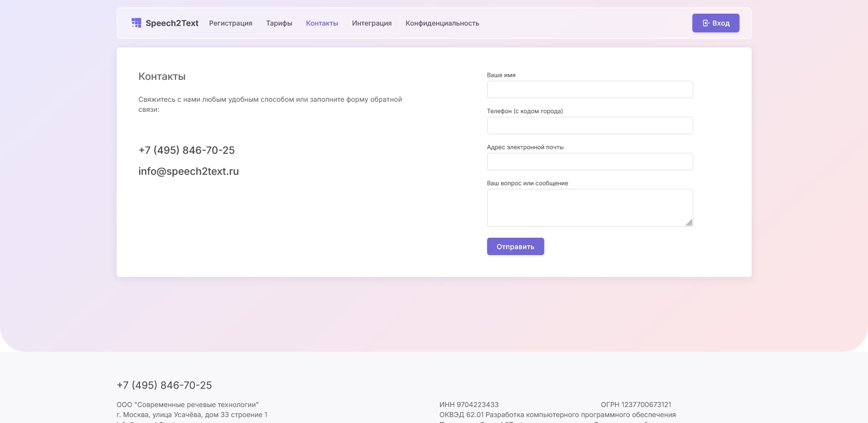Focus the Адрес электронной почты field
This screenshot has height=423, width=868.
click(590, 162)
